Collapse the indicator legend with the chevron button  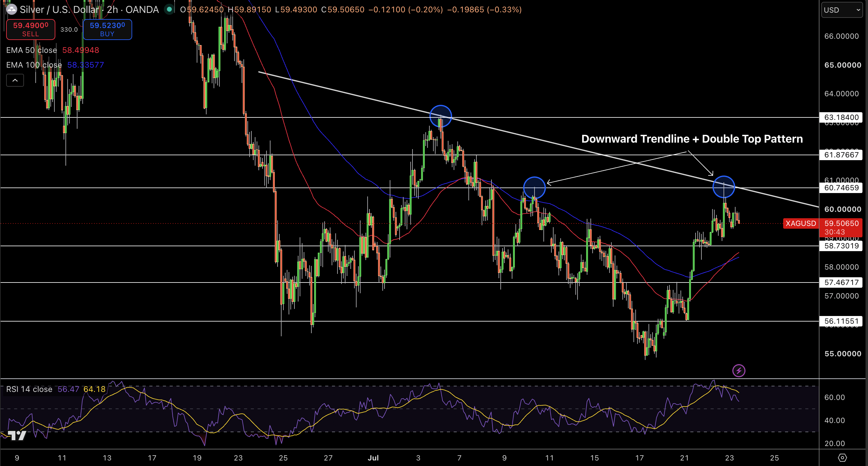(x=15, y=80)
